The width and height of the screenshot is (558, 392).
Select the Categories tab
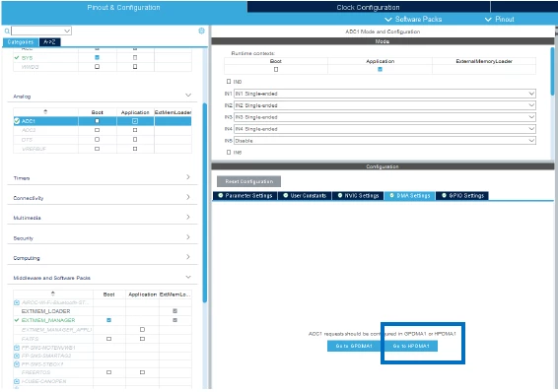[x=21, y=42]
